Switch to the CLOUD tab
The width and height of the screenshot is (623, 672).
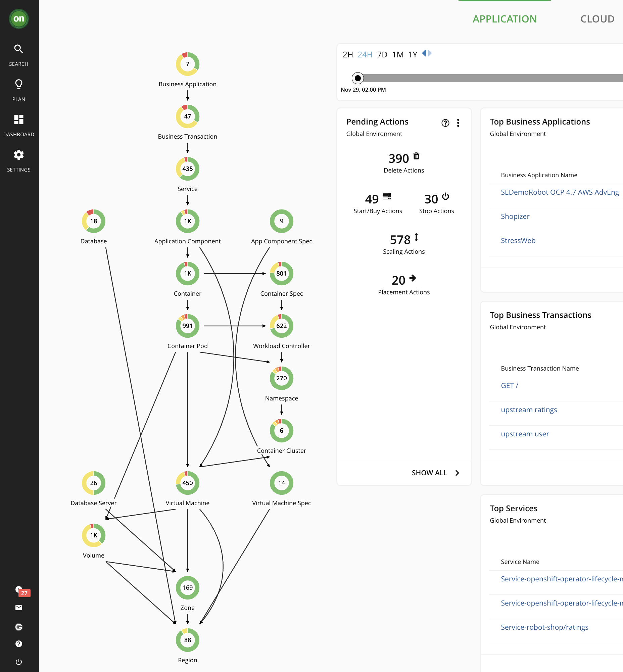597,19
